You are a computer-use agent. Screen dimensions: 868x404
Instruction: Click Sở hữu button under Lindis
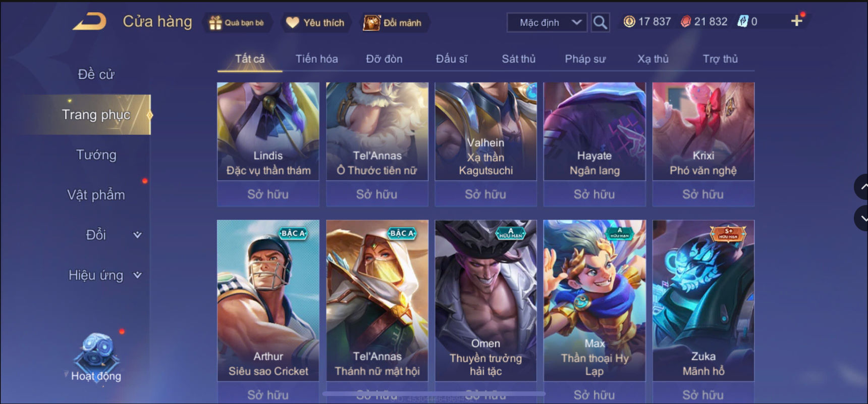(268, 194)
